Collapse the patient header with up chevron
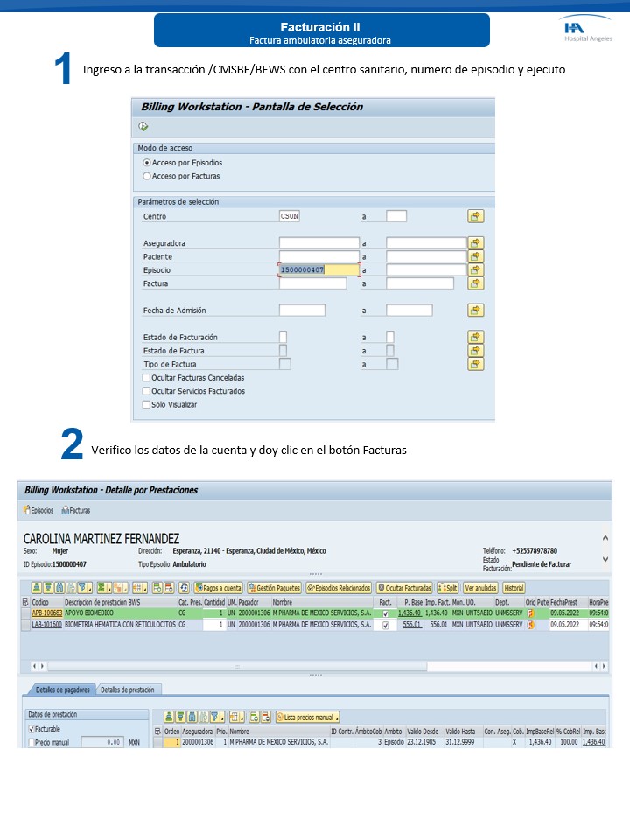Viewport: 630px width, 840px height. [605, 537]
